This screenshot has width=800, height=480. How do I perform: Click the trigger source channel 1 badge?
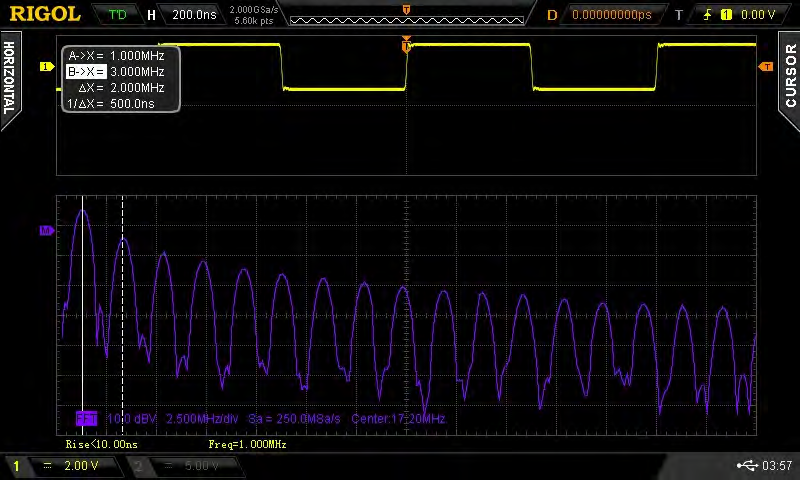[x=726, y=15]
